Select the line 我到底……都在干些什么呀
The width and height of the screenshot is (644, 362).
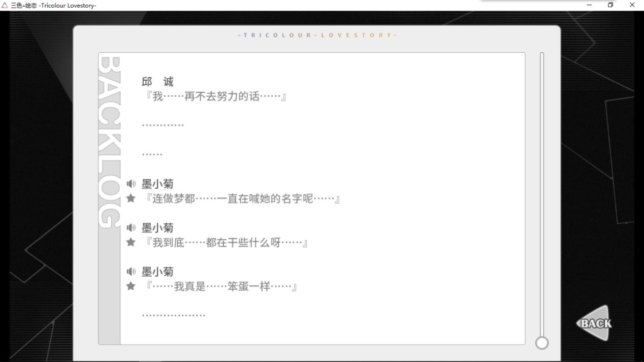227,243
